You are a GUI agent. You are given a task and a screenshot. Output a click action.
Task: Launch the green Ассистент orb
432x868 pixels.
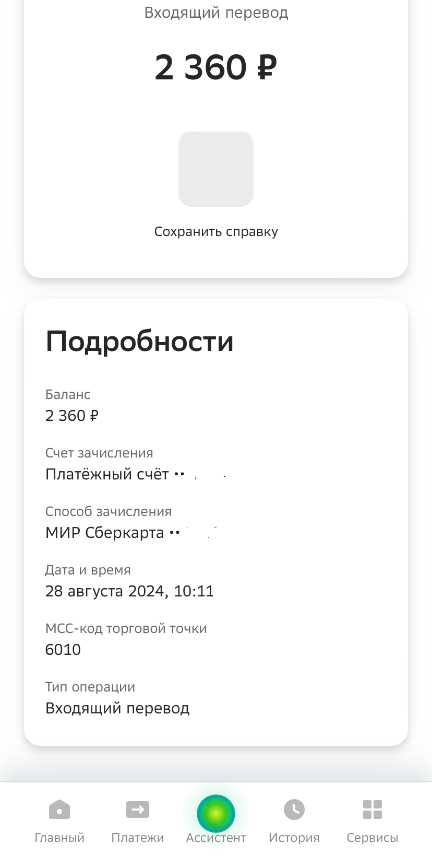pos(216,813)
